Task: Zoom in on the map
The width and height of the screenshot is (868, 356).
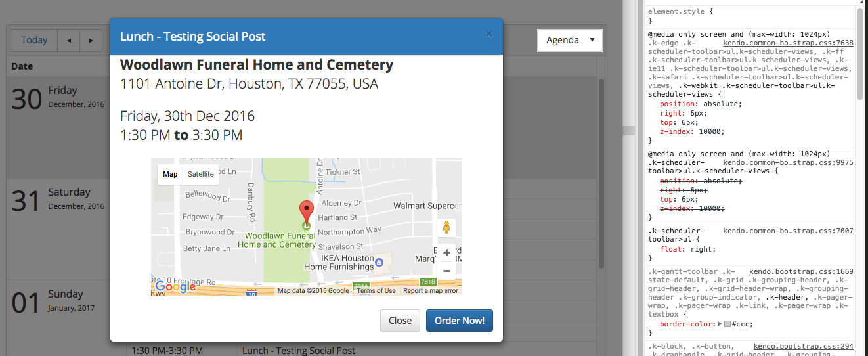Action: coord(446,253)
